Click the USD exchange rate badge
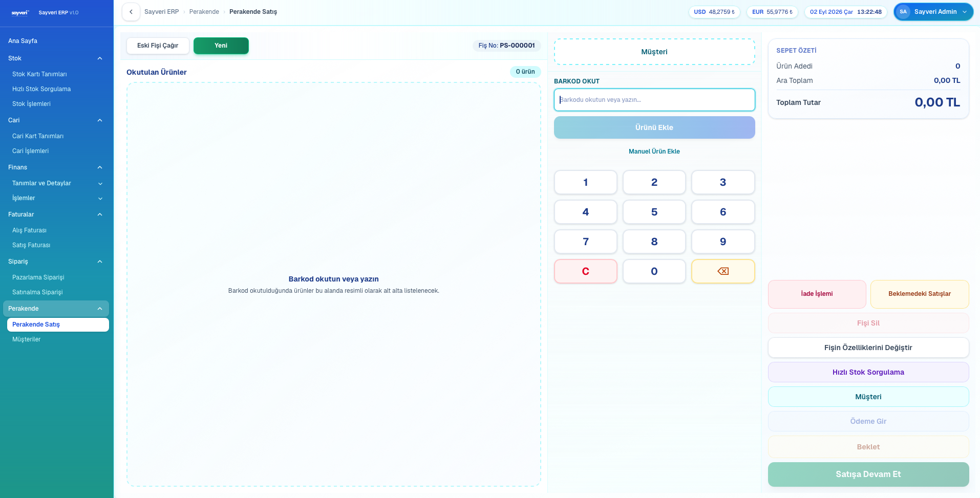980x498 pixels. click(x=714, y=12)
